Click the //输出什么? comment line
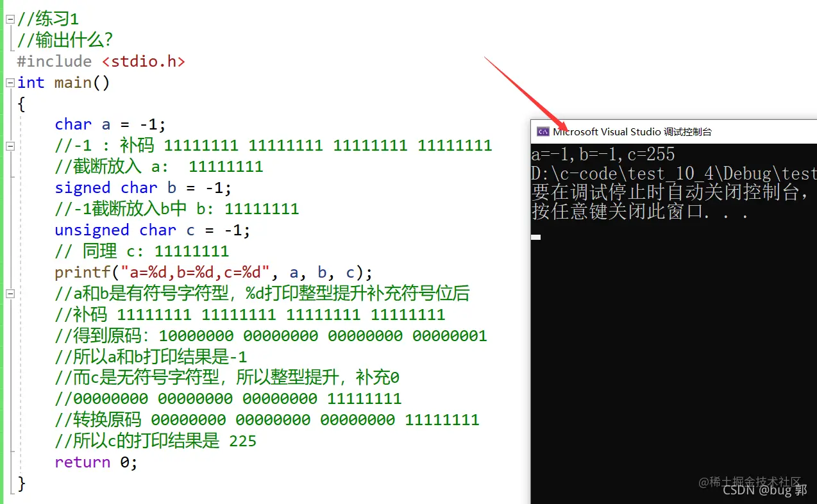 (x=65, y=40)
